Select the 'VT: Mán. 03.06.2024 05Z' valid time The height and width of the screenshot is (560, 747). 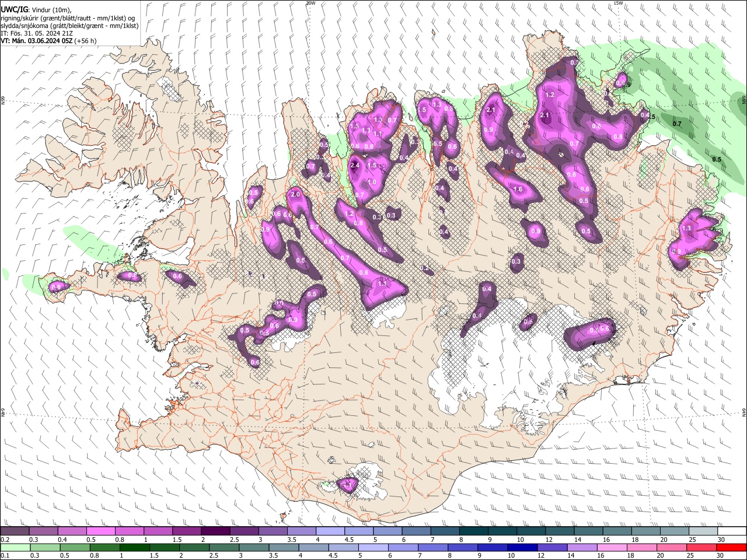pos(36,41)
